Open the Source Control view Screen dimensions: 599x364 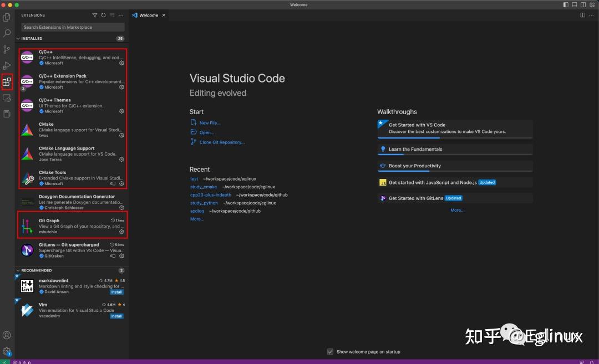tap(7, 49)
